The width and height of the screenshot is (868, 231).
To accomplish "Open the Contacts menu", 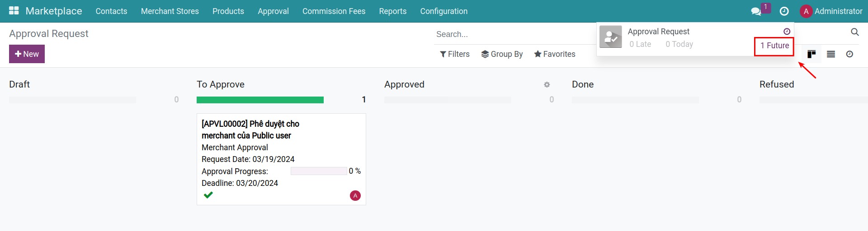I will click(x=111, y=11).
